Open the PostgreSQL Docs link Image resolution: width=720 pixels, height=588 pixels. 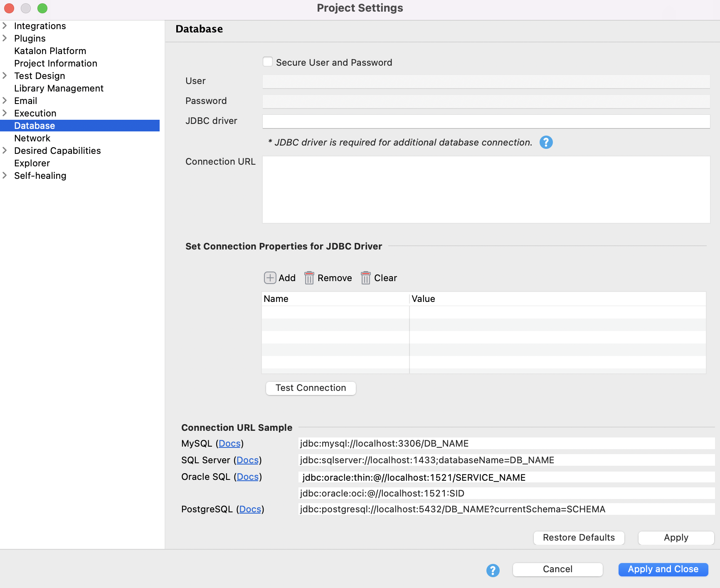click(x=250, y=509)
